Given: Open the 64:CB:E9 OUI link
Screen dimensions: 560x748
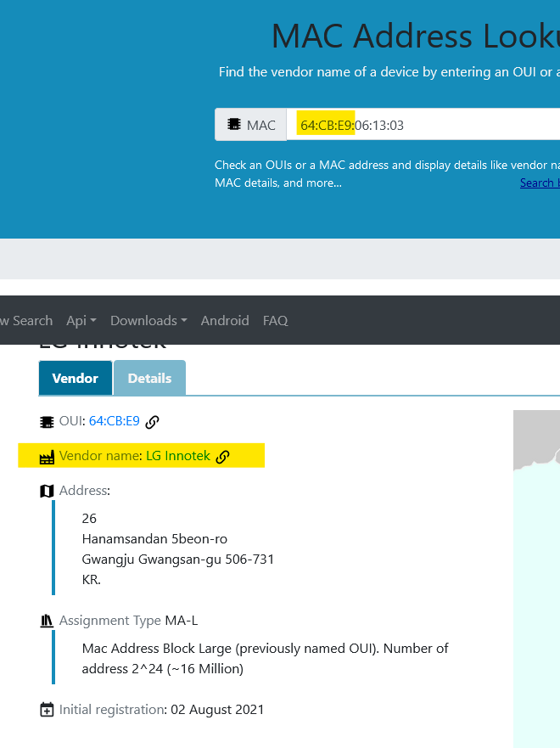Looking at the screenshot, I should point(115,421).
